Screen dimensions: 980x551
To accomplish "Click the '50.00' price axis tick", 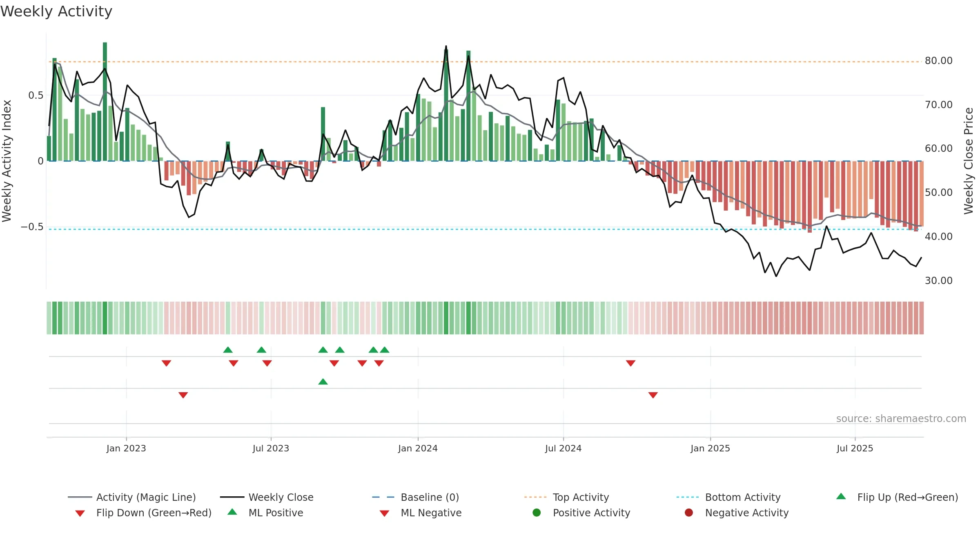I will coord(939,193).
